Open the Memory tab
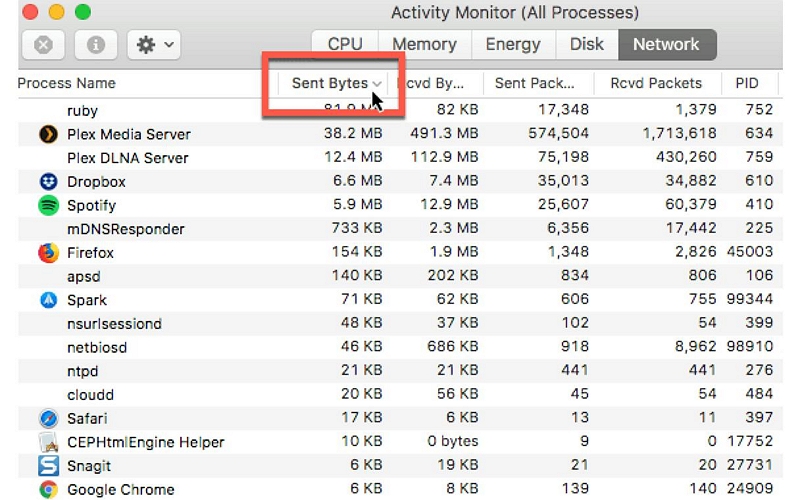This screenshot has height=500, width=800. click(424, 44)
